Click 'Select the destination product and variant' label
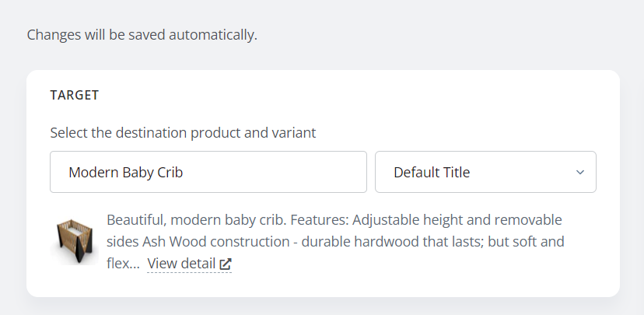644x315 pixels. click(x=183, y=133)
